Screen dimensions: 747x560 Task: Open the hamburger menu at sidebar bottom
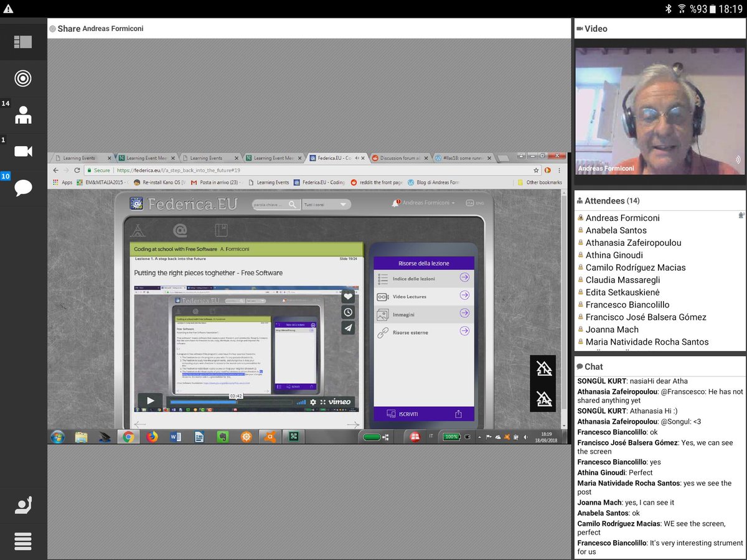(x=23, y=541)
